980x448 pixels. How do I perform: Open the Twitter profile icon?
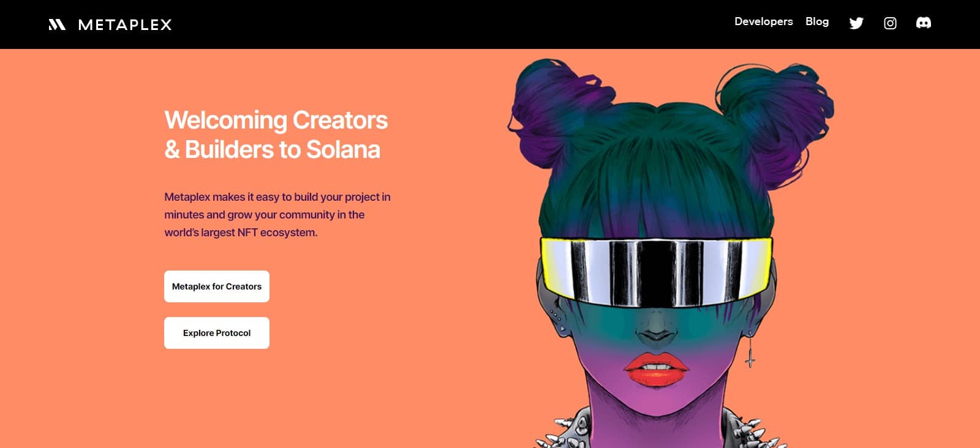point(856,23)
